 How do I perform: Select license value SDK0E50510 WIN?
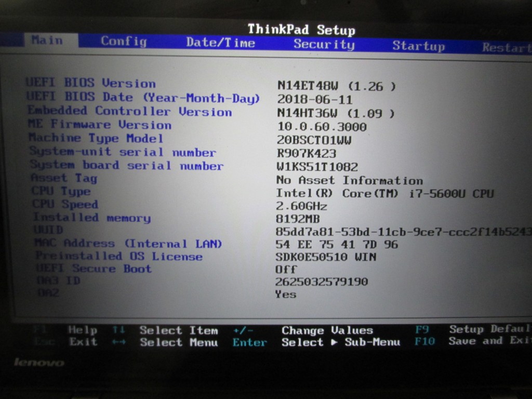pos(326,257)
